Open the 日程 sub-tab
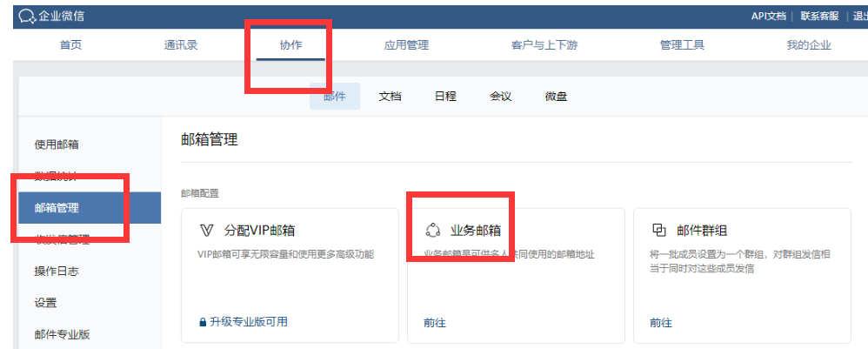The height and width of the screenshot is (349, 868). coord(445,97)
